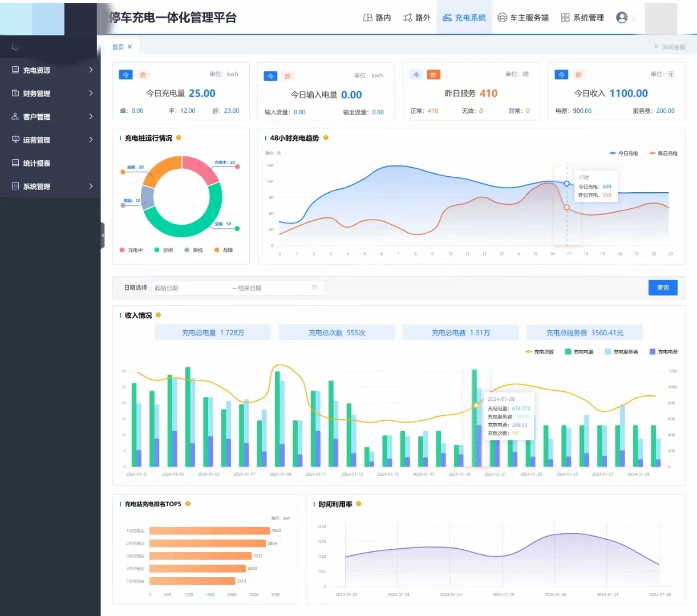
Task: Collapse the sidebar using the edge handle
Action: [103, 235]
